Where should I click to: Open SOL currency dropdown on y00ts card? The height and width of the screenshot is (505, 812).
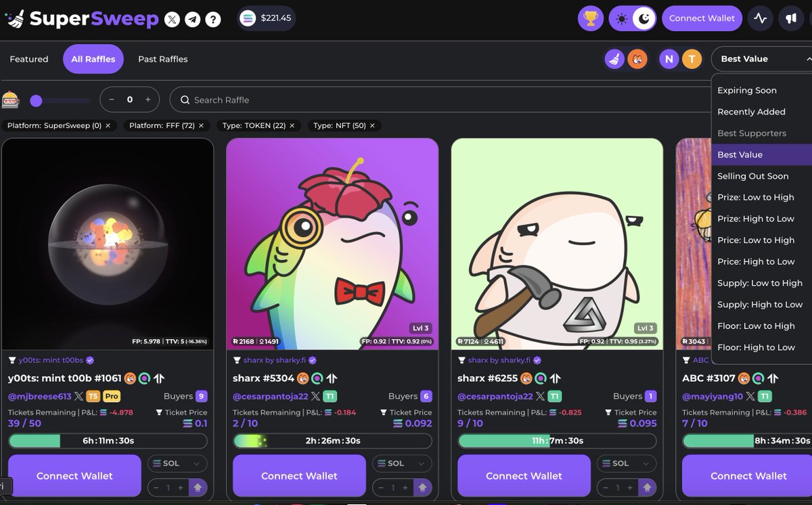177,464
